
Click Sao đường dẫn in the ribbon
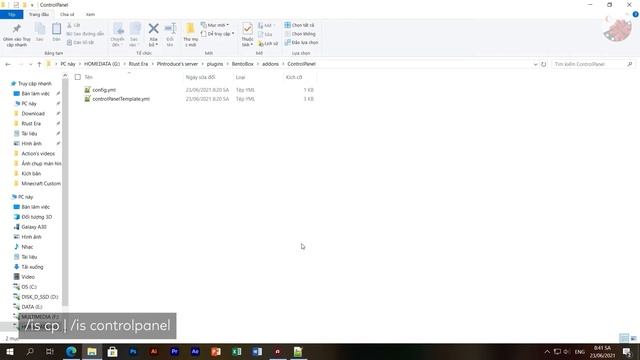85,34
